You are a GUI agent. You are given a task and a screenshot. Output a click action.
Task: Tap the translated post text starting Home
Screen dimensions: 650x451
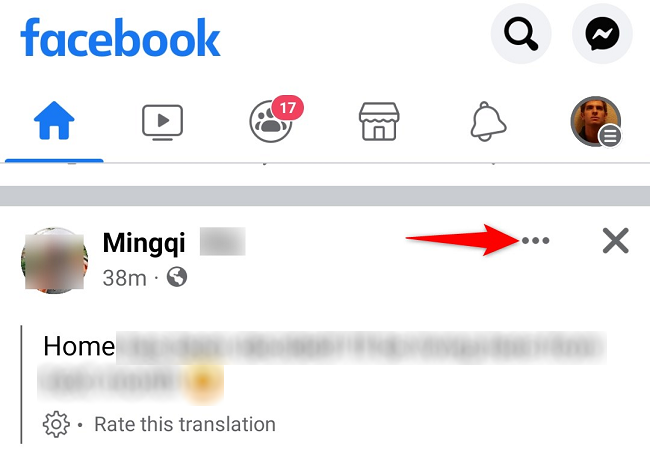[322, 365]
